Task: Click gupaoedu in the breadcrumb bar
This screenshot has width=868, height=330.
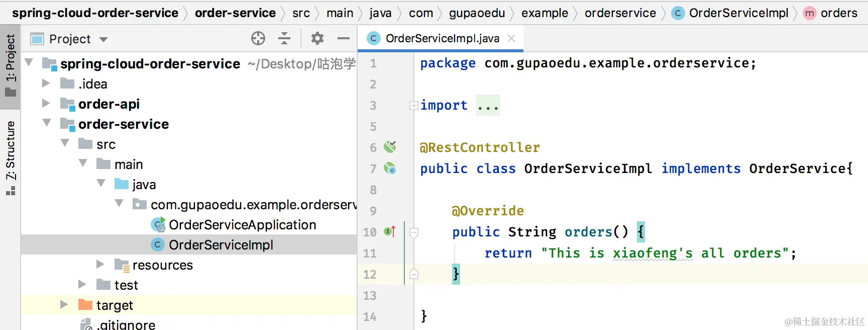Action: coord(477,13)
